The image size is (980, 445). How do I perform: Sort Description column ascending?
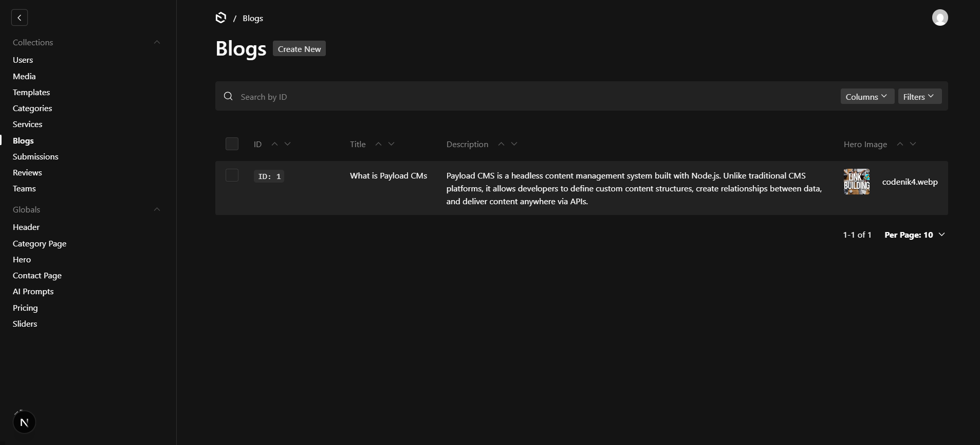click(501, 144)
